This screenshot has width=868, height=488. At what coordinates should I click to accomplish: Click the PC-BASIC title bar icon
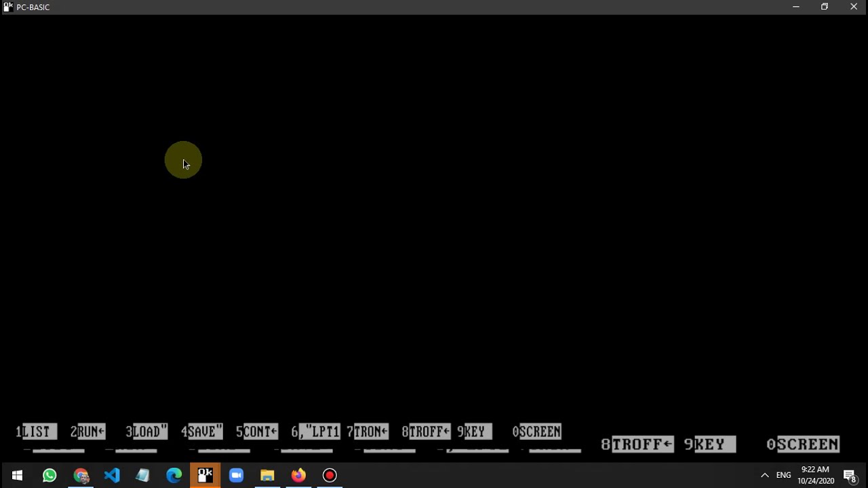coord(7,7)
